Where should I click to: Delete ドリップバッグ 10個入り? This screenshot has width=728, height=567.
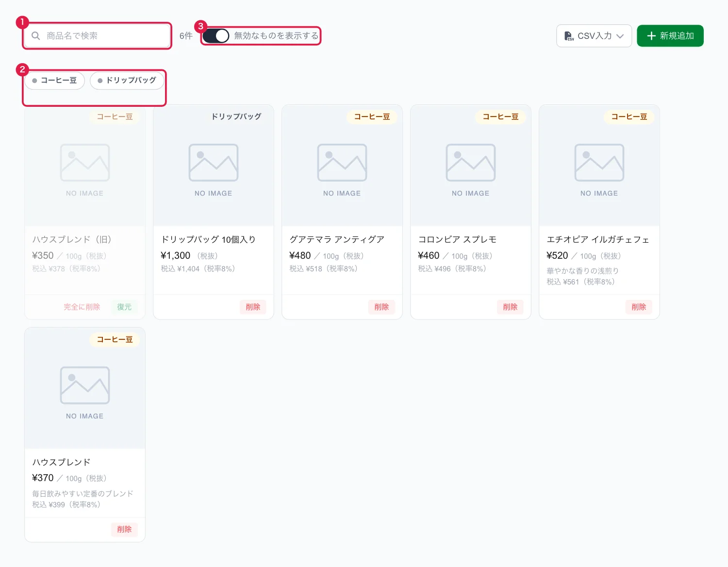click(x=253, y=307)
